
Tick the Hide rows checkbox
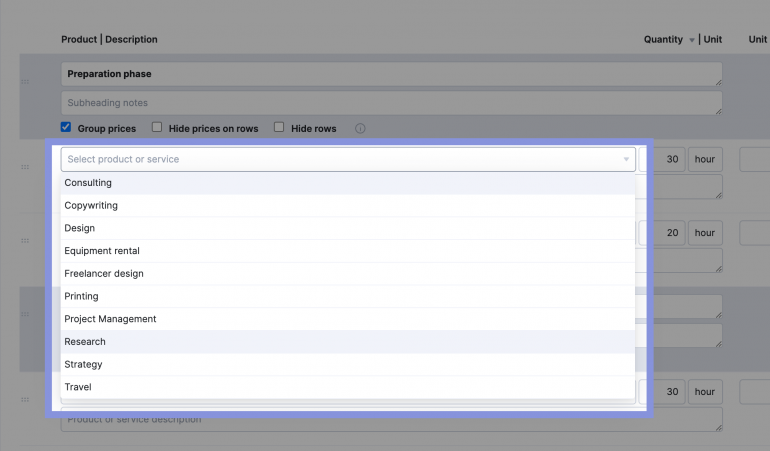click(279, 128)
